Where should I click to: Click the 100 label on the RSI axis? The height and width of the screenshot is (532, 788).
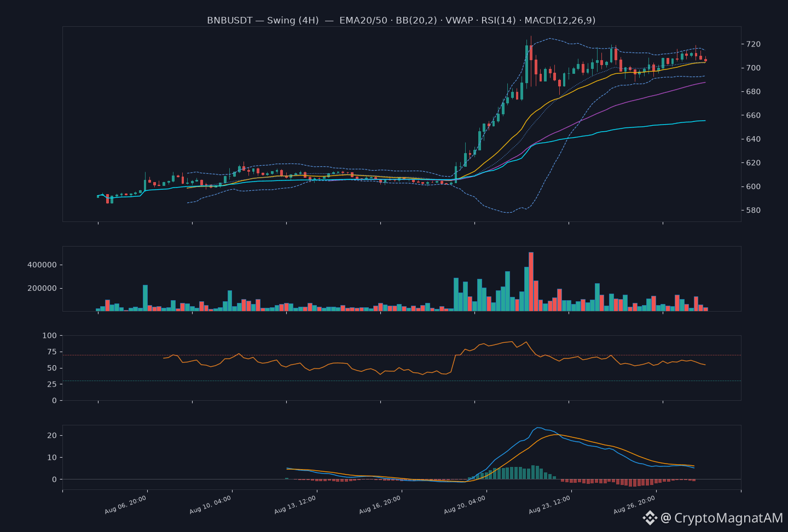[49, 335]
